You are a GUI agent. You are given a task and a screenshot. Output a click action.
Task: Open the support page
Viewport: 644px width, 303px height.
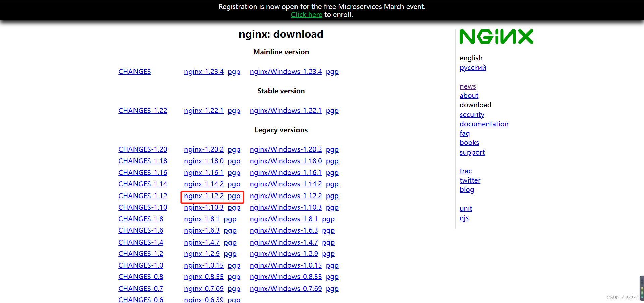[x=472, y=152]
